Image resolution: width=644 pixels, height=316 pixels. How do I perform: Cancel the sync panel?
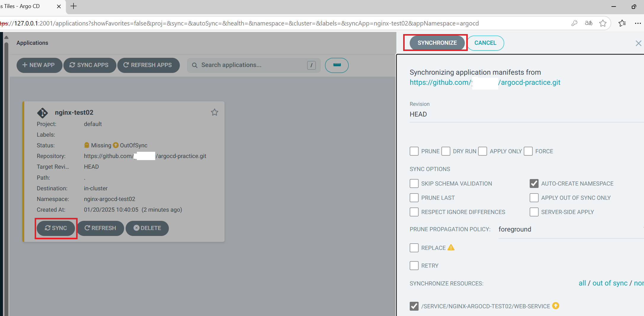coord(485,43)
